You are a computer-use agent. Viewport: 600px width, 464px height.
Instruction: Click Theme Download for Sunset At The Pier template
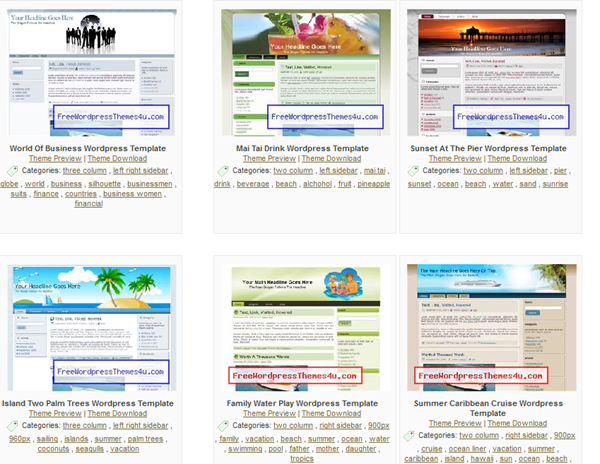click(517, 158)
